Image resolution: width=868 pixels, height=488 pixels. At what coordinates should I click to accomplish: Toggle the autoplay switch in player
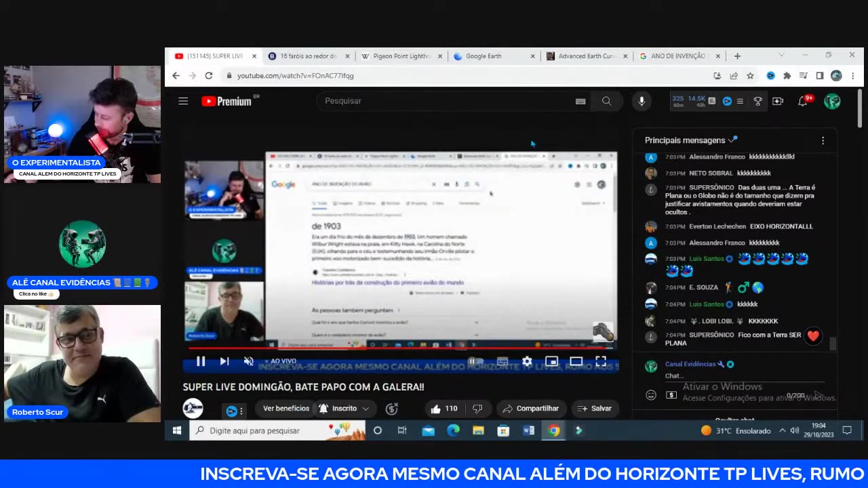tap(475, 361)
